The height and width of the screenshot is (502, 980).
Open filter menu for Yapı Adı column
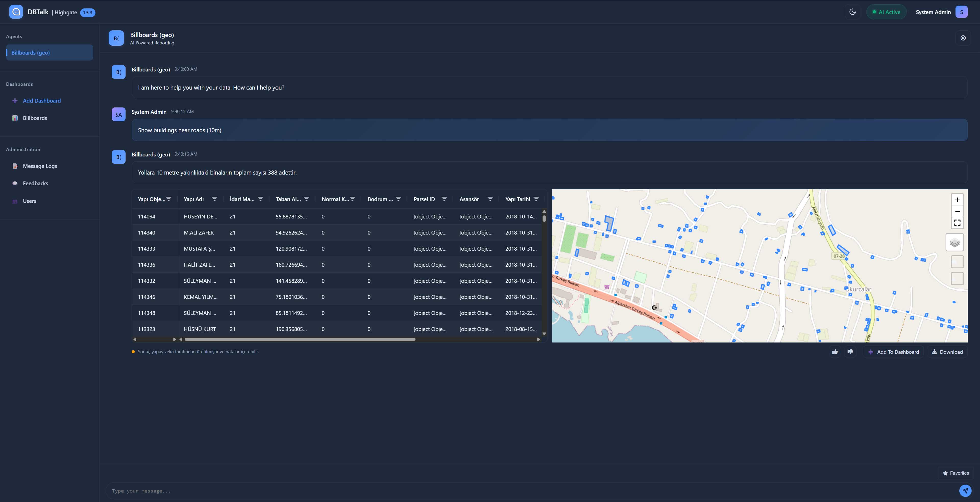pos(215,199)
